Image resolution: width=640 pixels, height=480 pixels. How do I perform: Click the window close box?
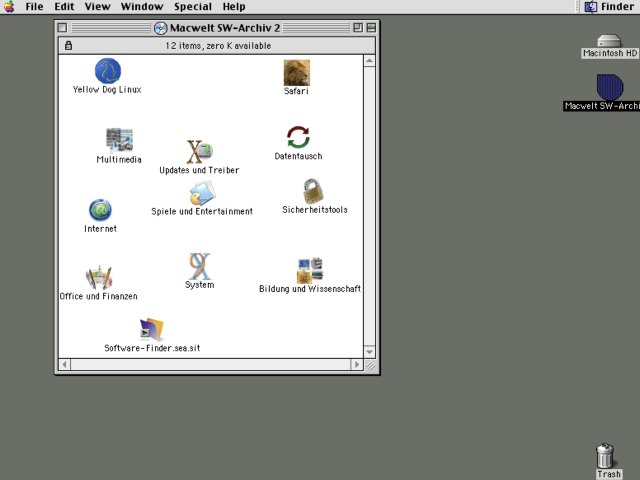point(62,28)
